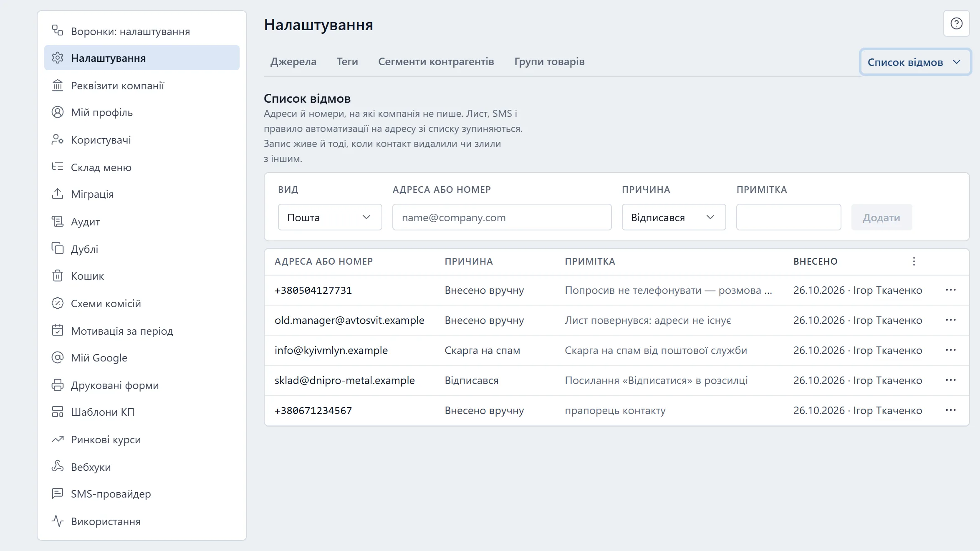This screenshot has width=980, height=551.
Task: Click the Вебхуки webhook icon
Action: [57, 466]
